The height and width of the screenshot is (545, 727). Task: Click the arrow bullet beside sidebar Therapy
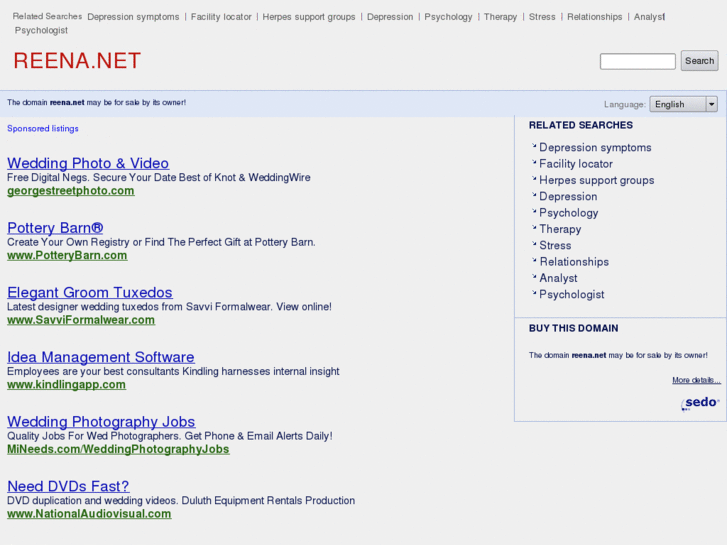534,227
